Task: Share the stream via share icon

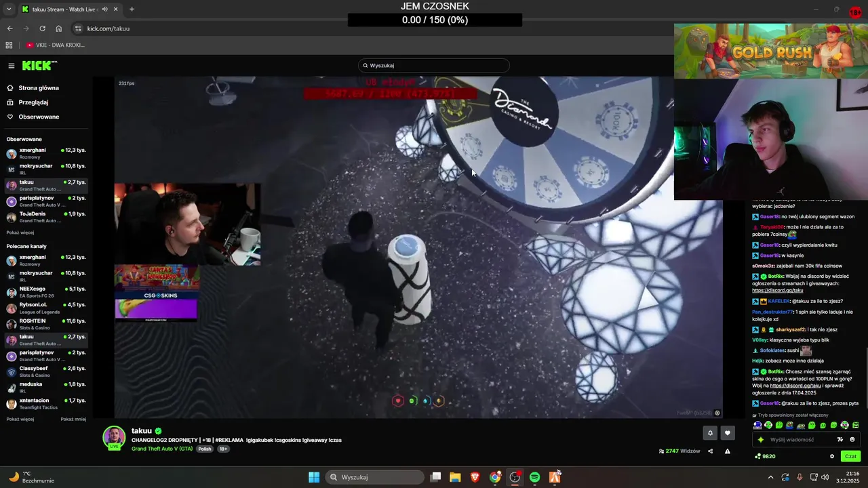Action: pyautogui.click(x=711, y=451)
